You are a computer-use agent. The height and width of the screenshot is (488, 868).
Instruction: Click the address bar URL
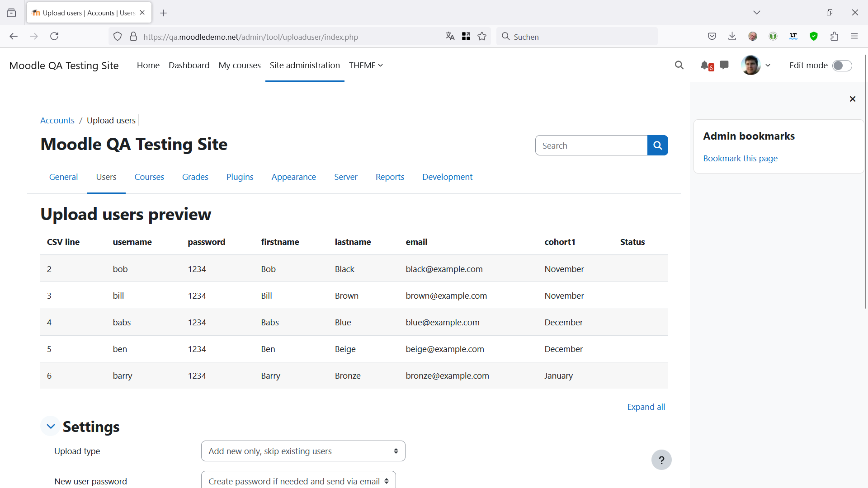tap(251, 37)
